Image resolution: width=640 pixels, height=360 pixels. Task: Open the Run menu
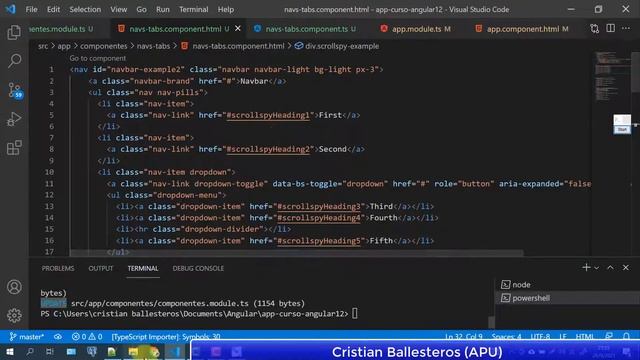pyautogui.click(x=162, y=9)
